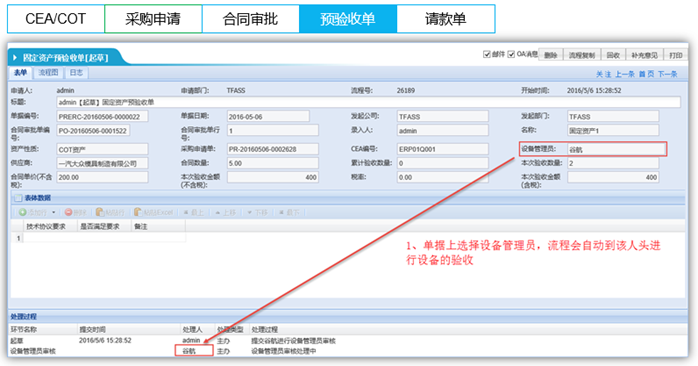698x366 pixels.
Task: Click the 表体数据 section grid icon
Action: [18, 198]
